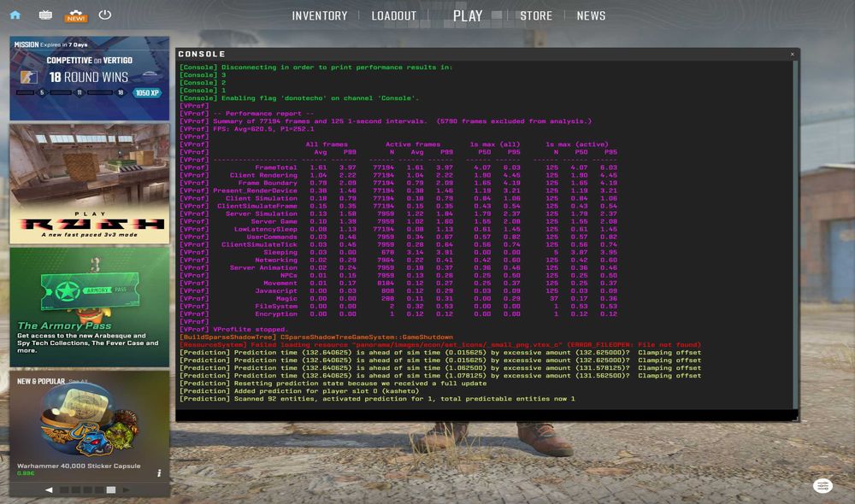The height and width of the screenshot is (504, 855).
Task: Click the Competitive mode icon in mission
Action: pos(29,77)
